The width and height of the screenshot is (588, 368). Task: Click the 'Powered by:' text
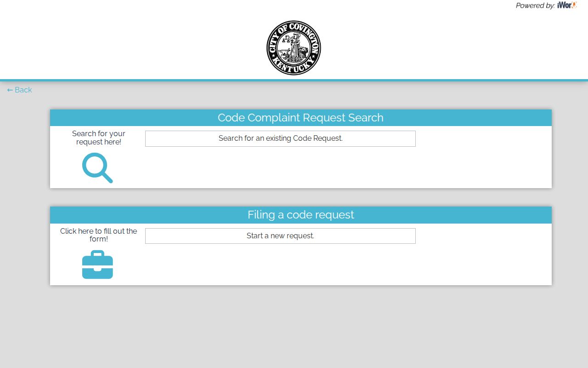(x=535, y=6)
